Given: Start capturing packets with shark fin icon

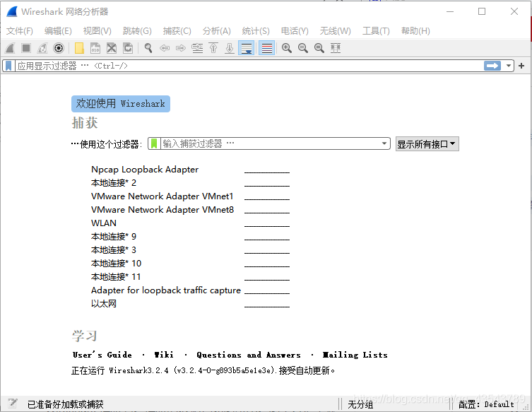Looking at the screenshot, I should 10,48.
